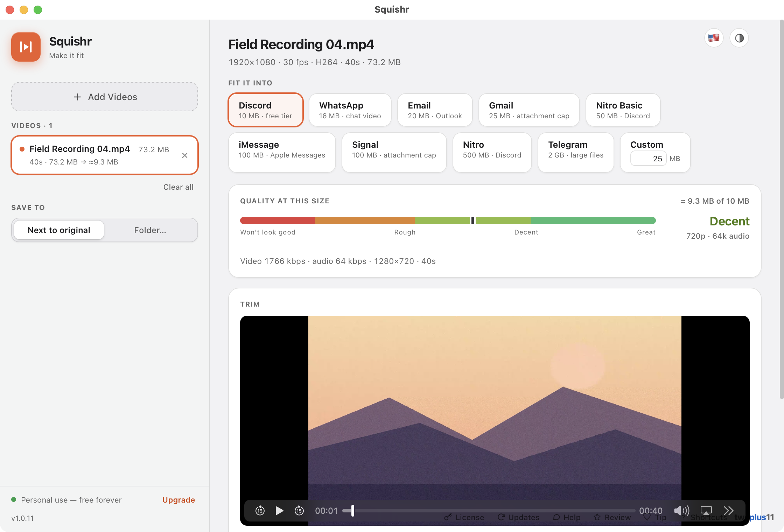Click the video bitrate details line
The height and width of the screenshot is (532, 784).
pos(338,261)
